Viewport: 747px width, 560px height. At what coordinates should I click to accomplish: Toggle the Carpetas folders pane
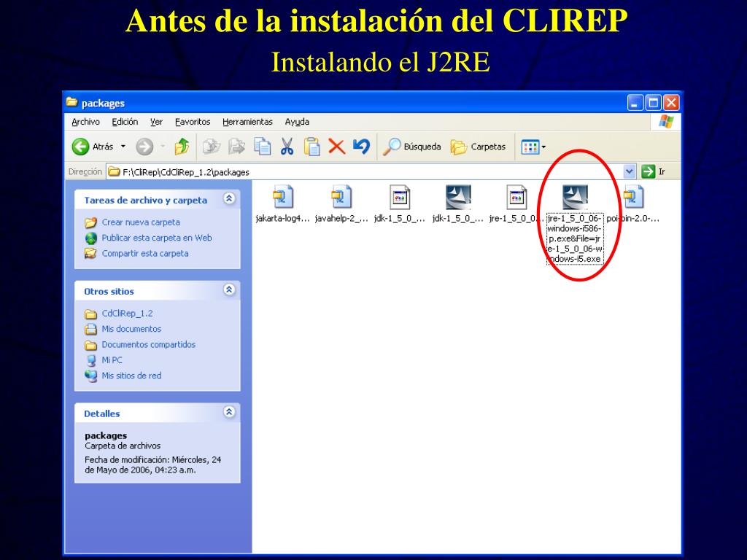click(478, 146)
